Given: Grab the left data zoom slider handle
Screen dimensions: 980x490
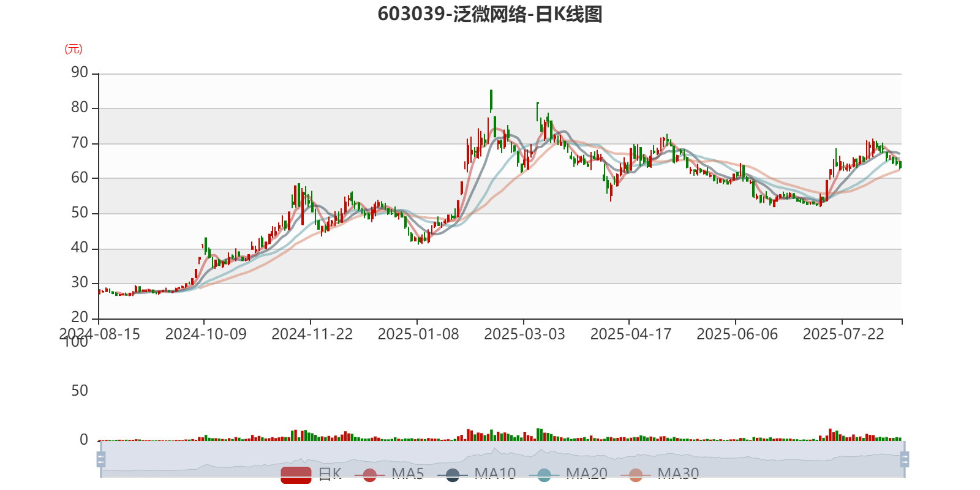Looking at the screenshot, I should point(101,459).
